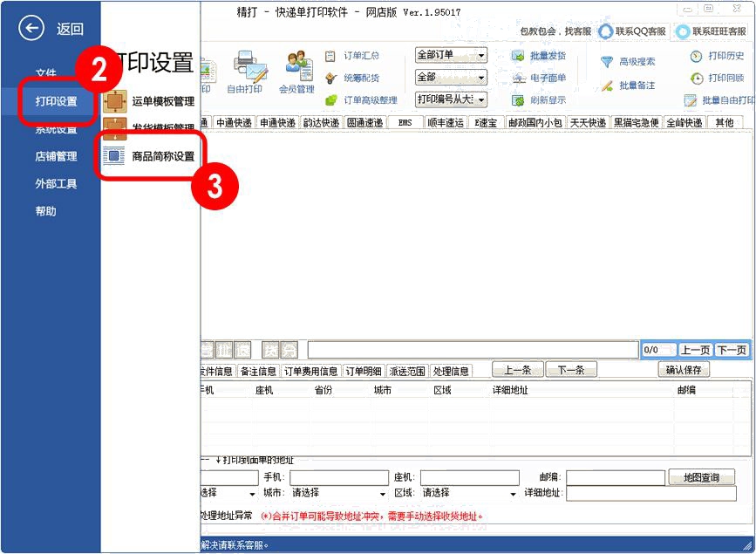The height and width of the screenshot is (554, 756).
Task: Open the 派送范围 tab
Action: click(407, 371)
